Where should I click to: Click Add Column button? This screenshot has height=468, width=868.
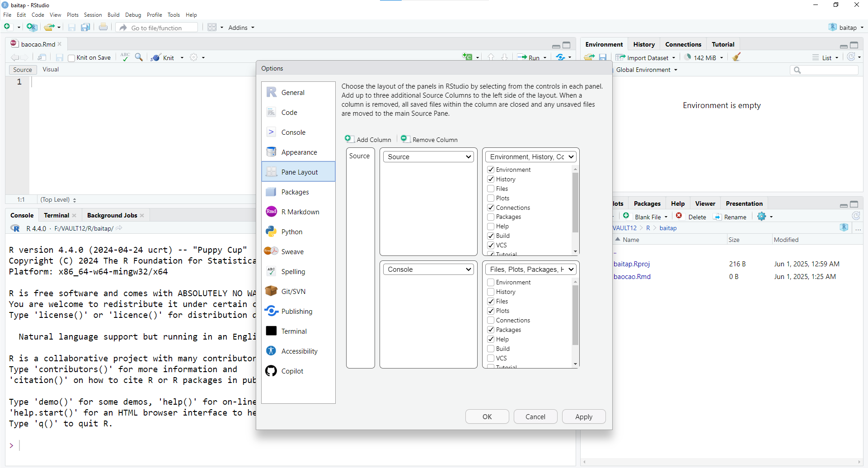(x=368, y=139)
